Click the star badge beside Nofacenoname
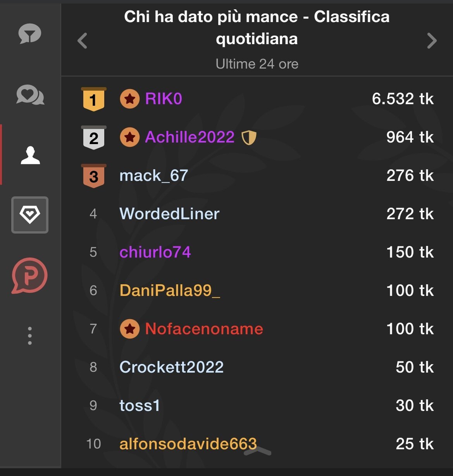Screen dimensions: 453x476 pos(129,329)
